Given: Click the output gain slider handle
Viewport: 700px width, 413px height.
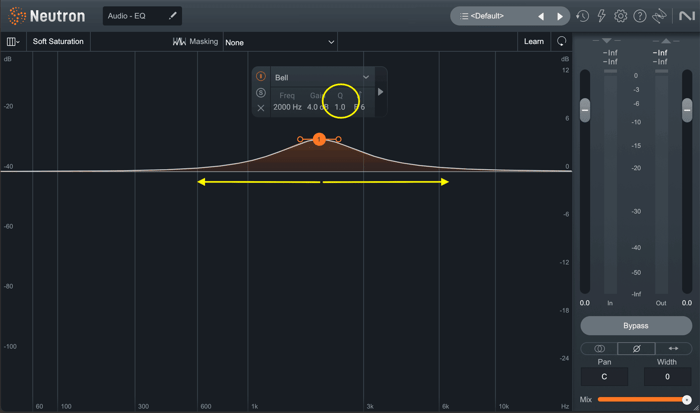Looking at the screenshot, I should coord(687,110).
